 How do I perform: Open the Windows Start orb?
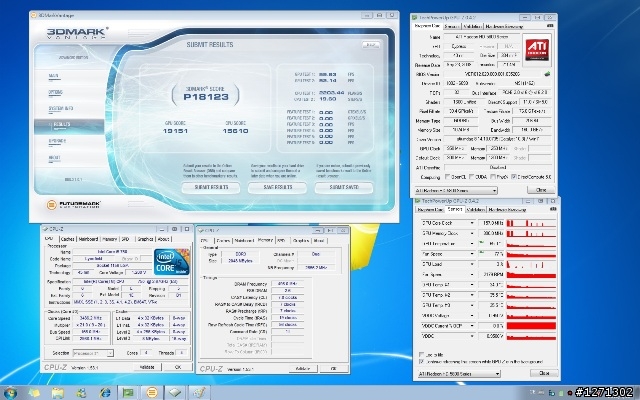point(10,393)
